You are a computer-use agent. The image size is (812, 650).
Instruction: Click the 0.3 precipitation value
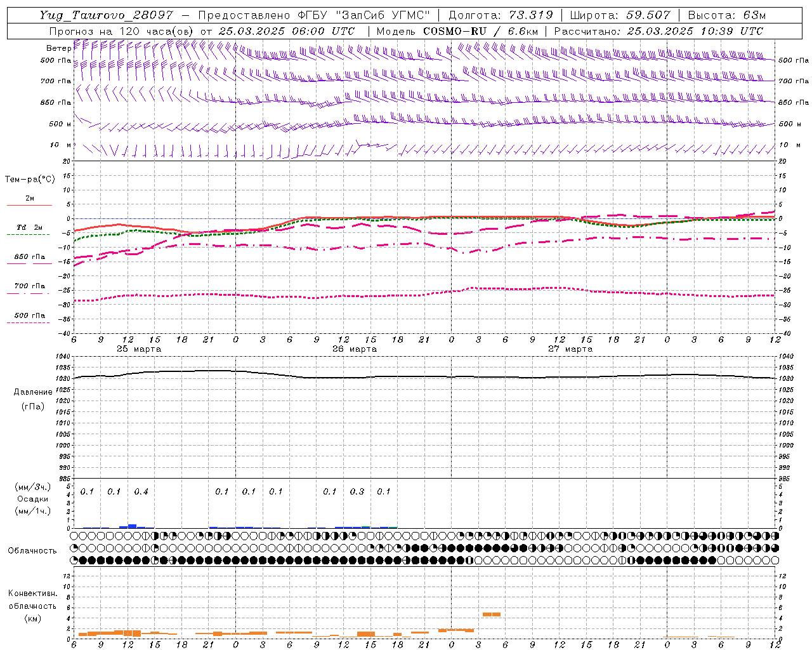point(357,492)
